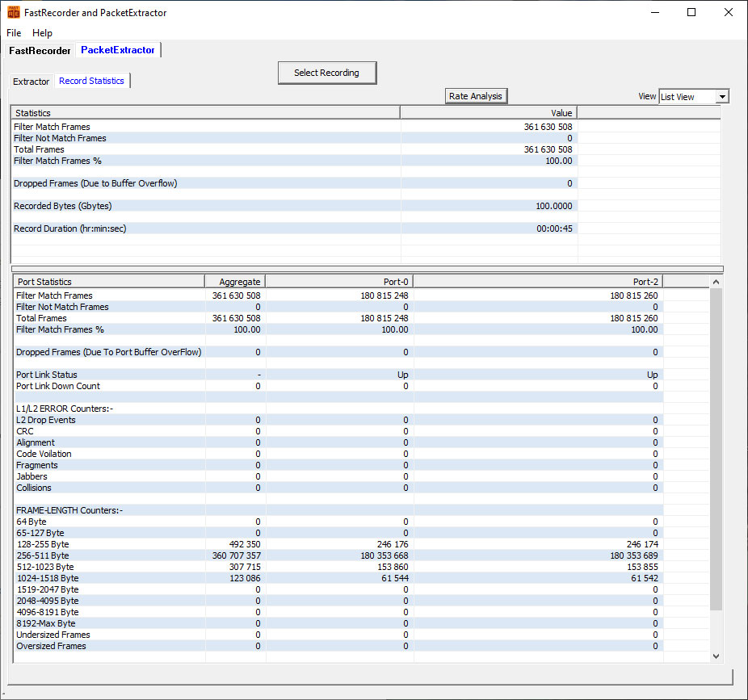Select the '512-1023 Byte' frame-length row
This screenshot has width=748, height=700.
(338, 567)
